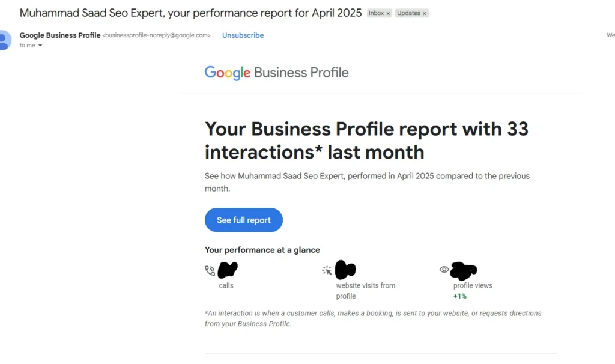
Task: Click 'website visits from profile' label
Action: [x=366, y=291]
